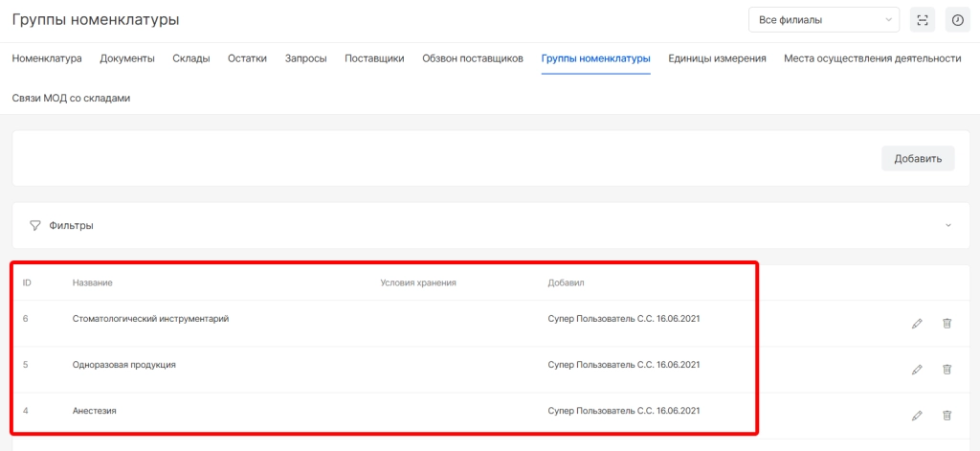
Task: Click the funnel filter icon
Action: tap(35, 226)
